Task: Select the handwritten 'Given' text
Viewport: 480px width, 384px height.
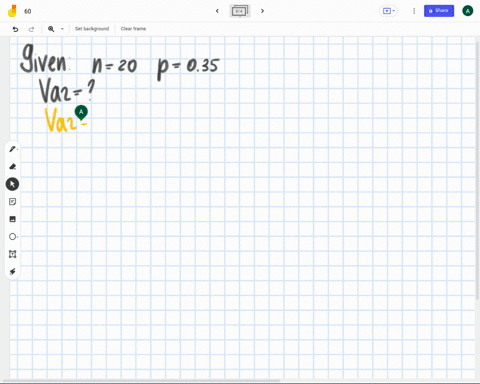Action: click(x=44, y=59)
